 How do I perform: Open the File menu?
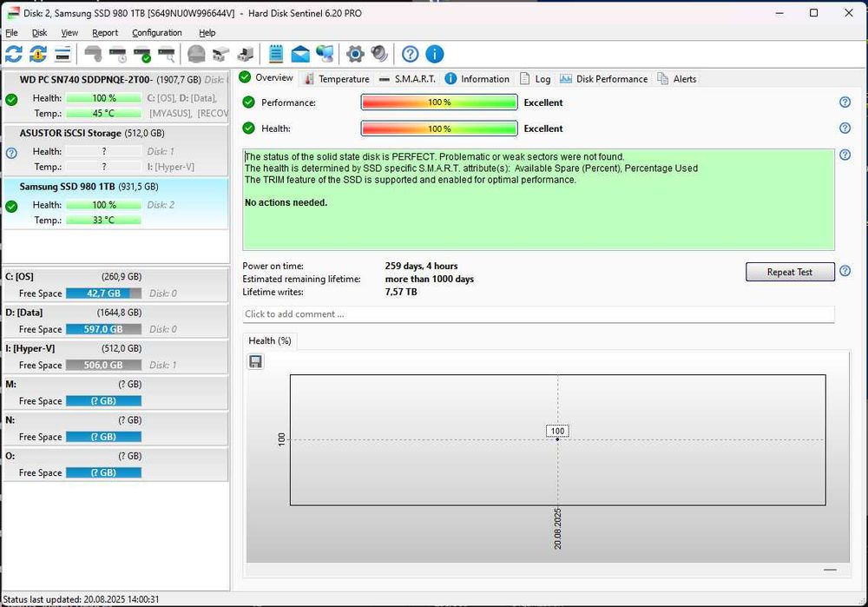pyautogui.click(x=11, y=33)
